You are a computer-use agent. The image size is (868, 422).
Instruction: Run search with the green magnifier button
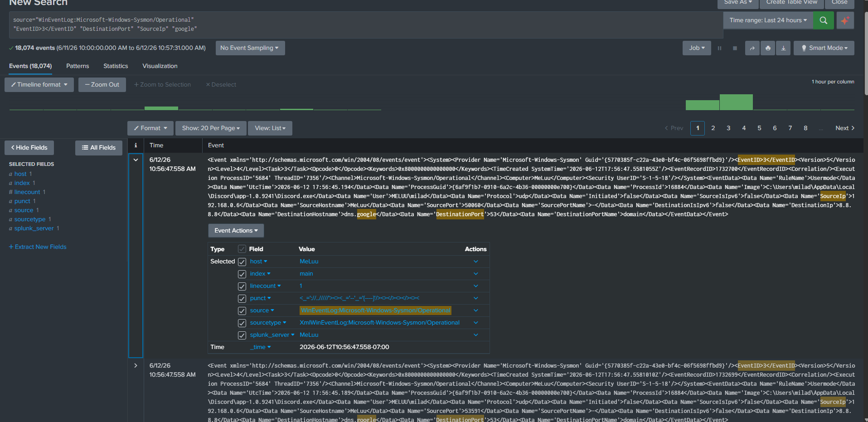point(823,20)
